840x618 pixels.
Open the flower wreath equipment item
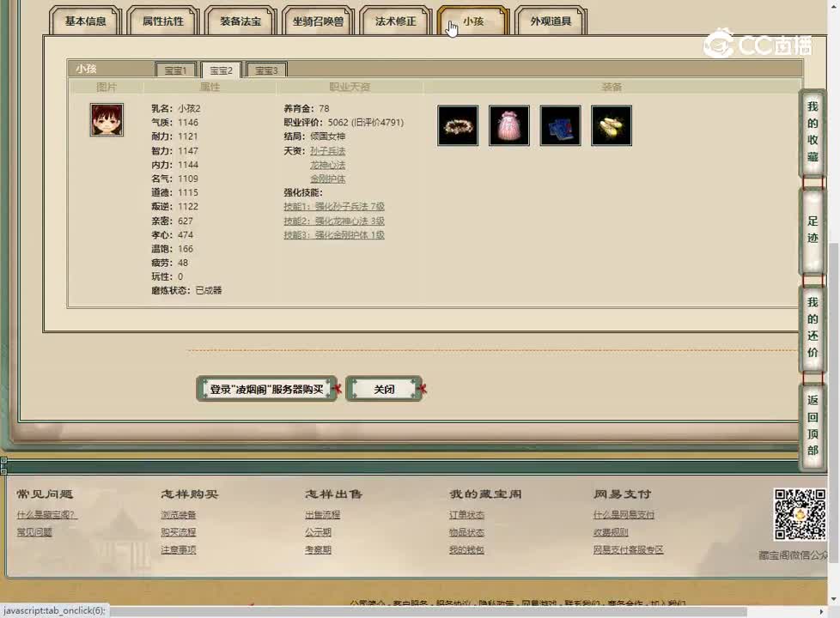457,125
